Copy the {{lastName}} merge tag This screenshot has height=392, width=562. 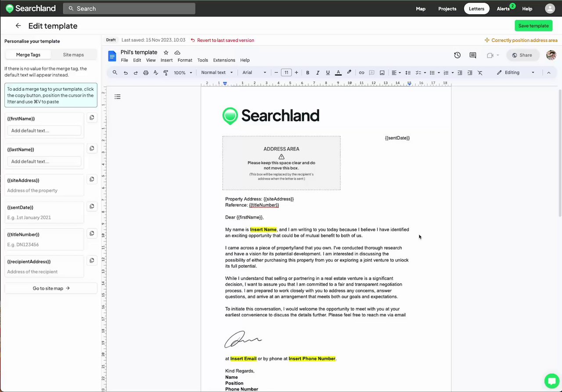tap(92, 148)
